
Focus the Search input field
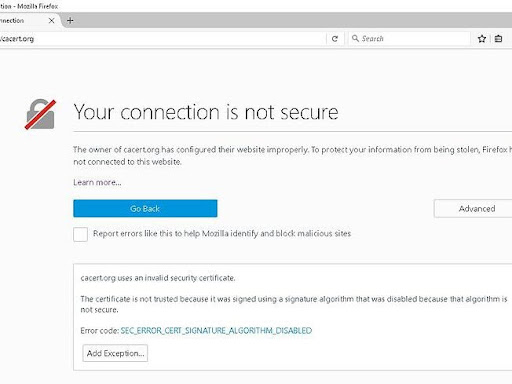click(409, 39)
